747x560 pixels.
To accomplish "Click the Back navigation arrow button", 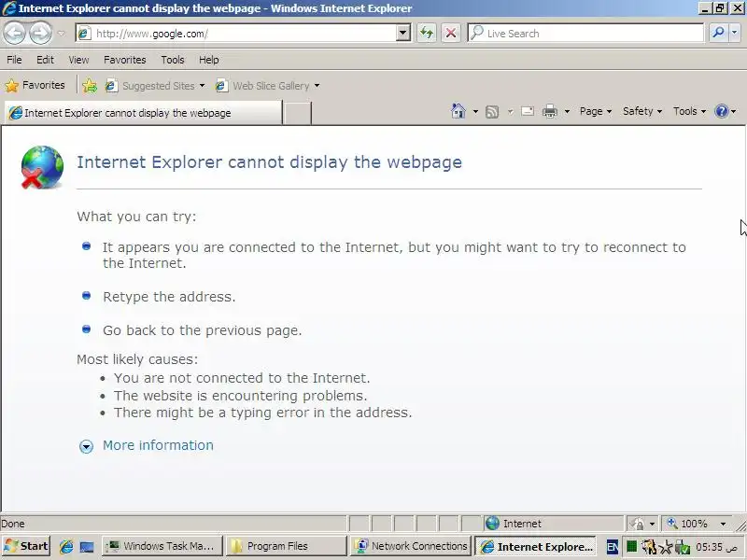I will point(14,34).
